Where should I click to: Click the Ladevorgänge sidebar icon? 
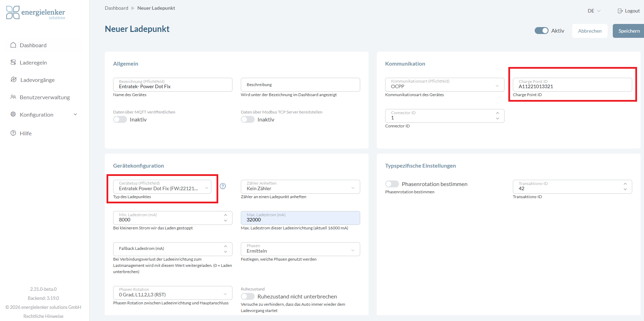14,80
